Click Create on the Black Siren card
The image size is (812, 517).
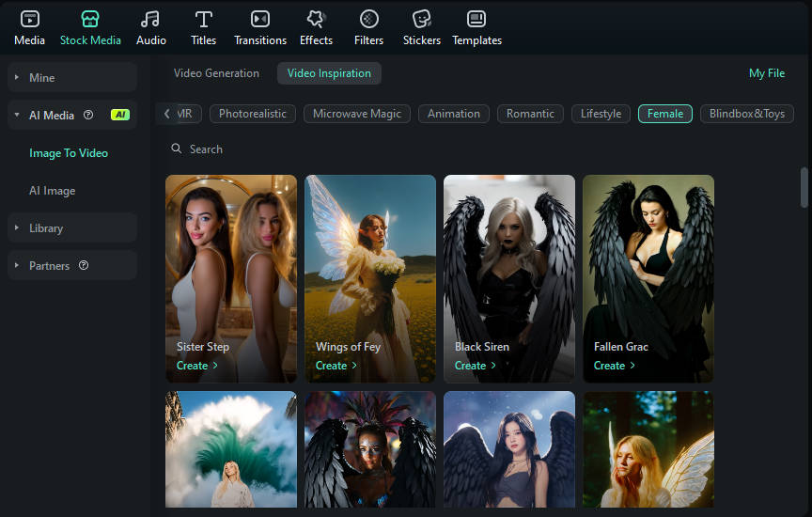[x=475, y=366]
